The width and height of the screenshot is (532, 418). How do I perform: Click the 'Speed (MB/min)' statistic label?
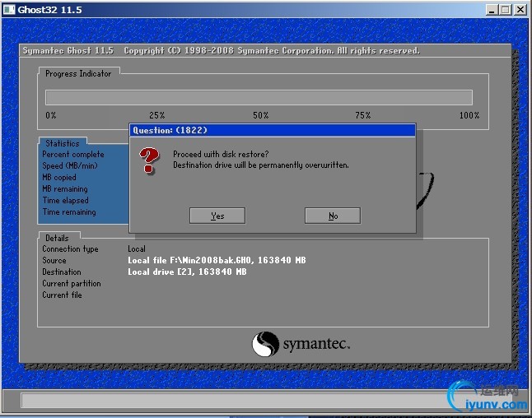(x=70, y=165)
